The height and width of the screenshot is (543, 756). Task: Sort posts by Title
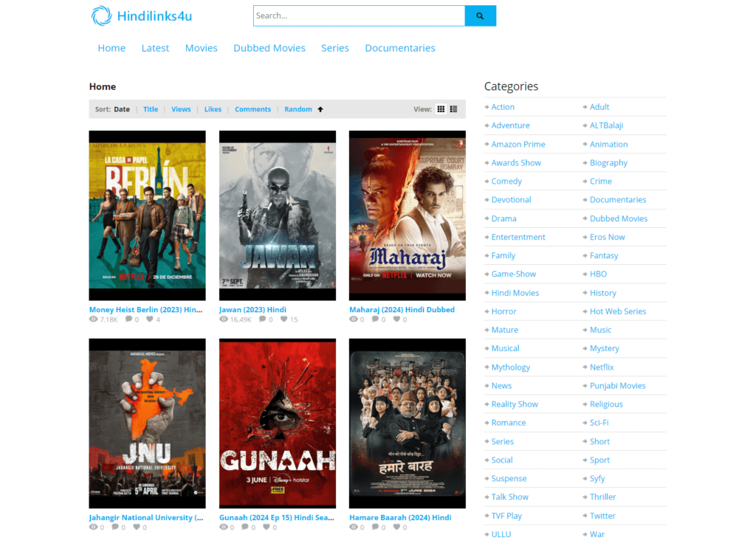pos(151,109)
